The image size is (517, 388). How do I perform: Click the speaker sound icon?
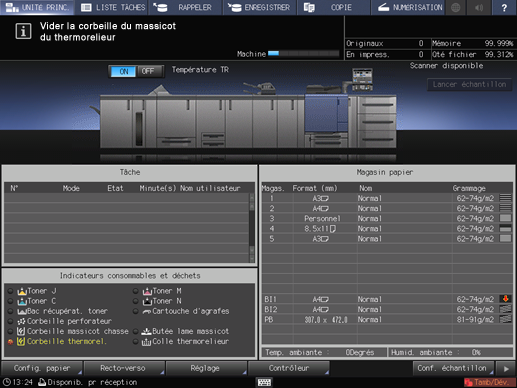click(x=479, y=7)
